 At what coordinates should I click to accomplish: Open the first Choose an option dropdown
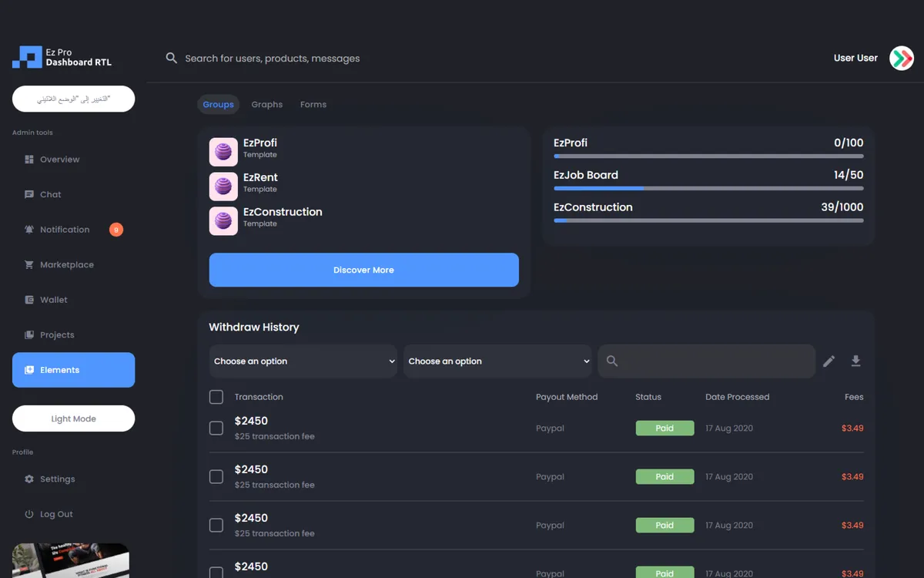[x=303, y=361]
